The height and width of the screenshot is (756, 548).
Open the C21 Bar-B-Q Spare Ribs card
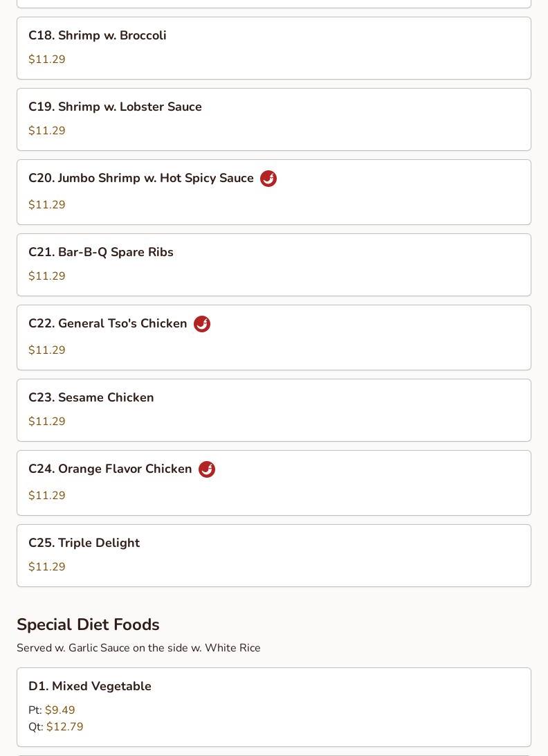pyautogui.click(x=274, y=265)
